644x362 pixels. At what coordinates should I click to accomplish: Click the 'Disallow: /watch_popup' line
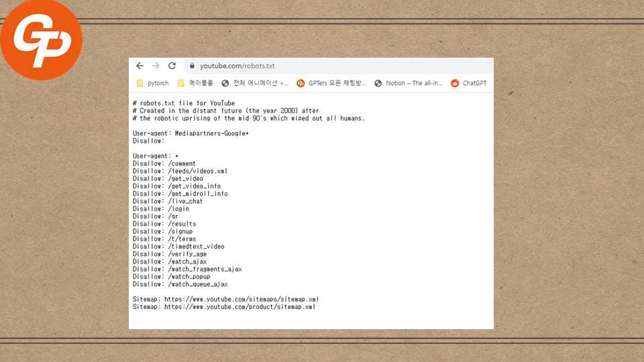tap(171, 277)
